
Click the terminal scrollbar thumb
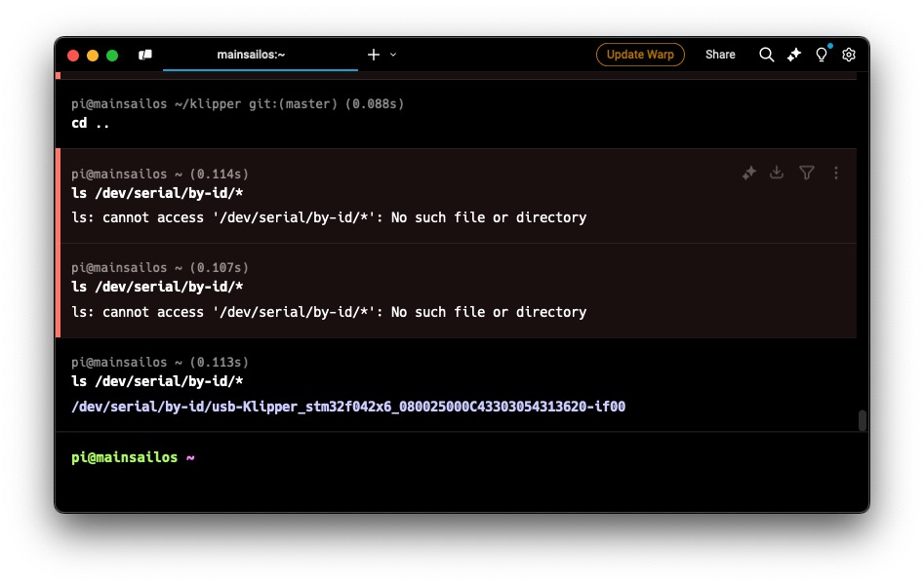coord(863,420)
